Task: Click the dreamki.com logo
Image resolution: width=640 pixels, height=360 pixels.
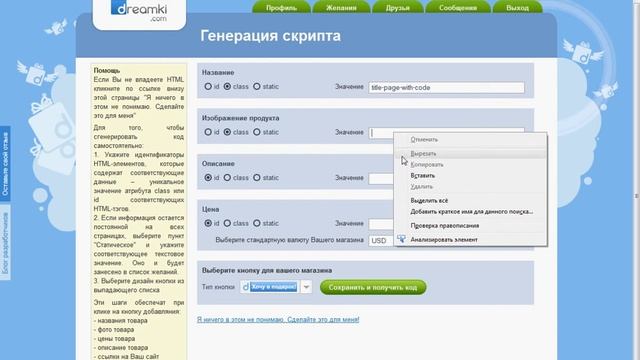Action: [139, 11]
